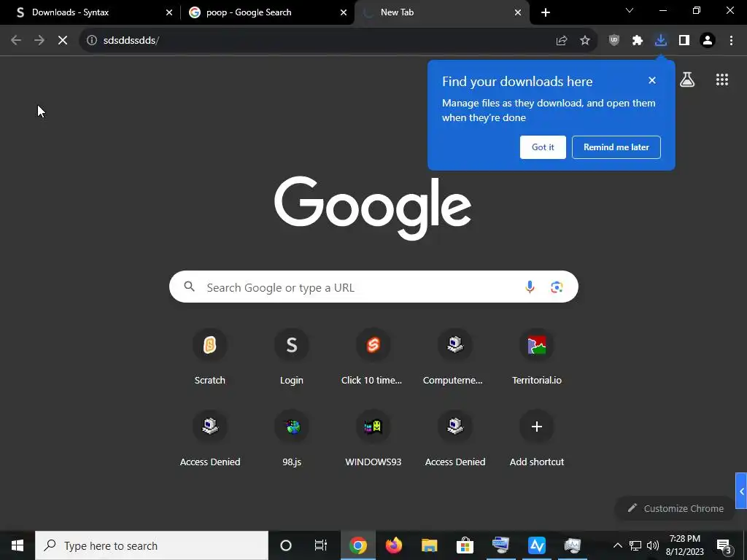Screen dimensions: 747x560
Task: Open the Computerne... shortcut
Action: click(455, 356)
